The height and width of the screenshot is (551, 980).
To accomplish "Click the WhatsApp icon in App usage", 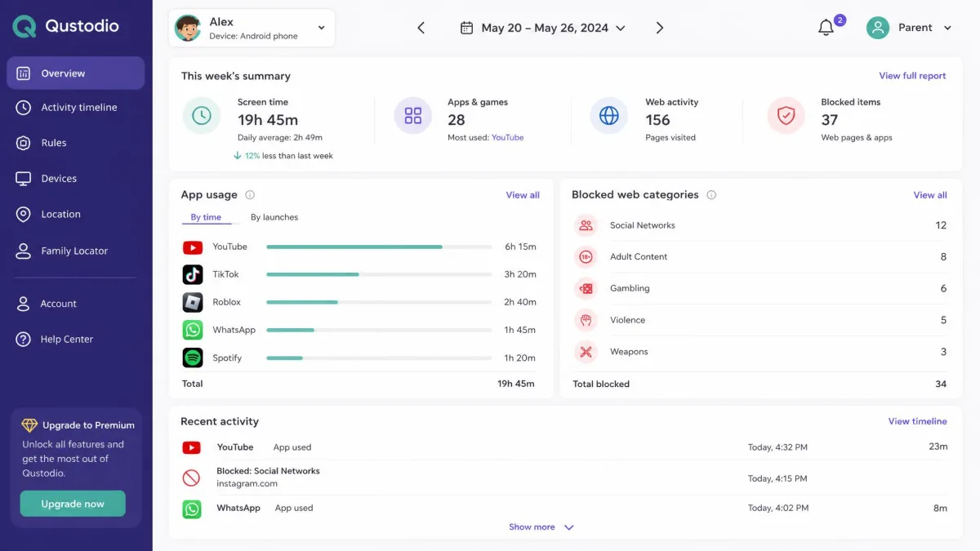I will pos(193,330).
